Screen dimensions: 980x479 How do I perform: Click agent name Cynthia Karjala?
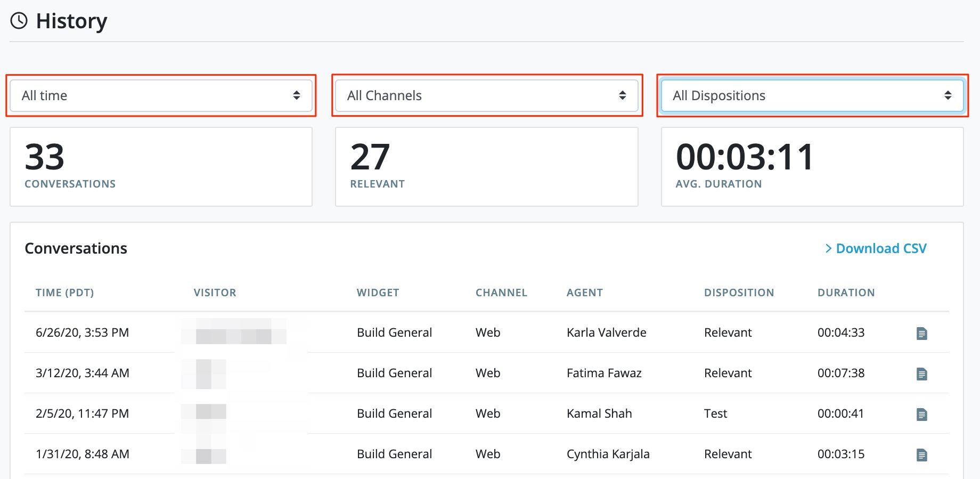(x=608, y=454)
